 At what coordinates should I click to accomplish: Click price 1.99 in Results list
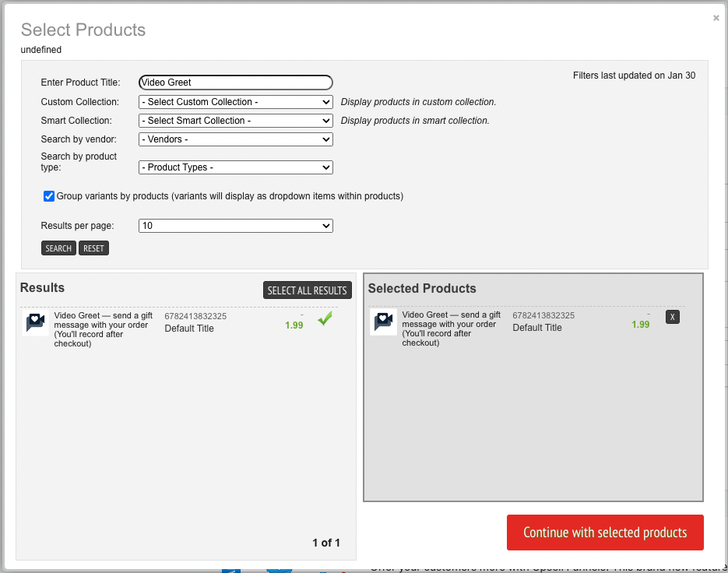[x=294, y=325]
